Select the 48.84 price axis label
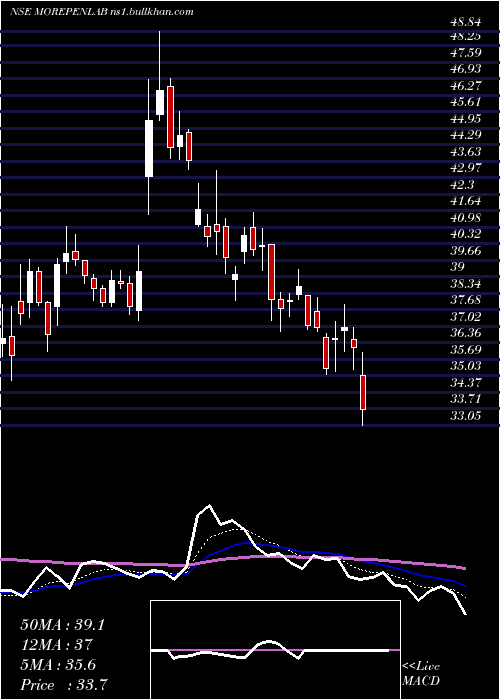Viewport: 500px width, 700px height. 464,22
